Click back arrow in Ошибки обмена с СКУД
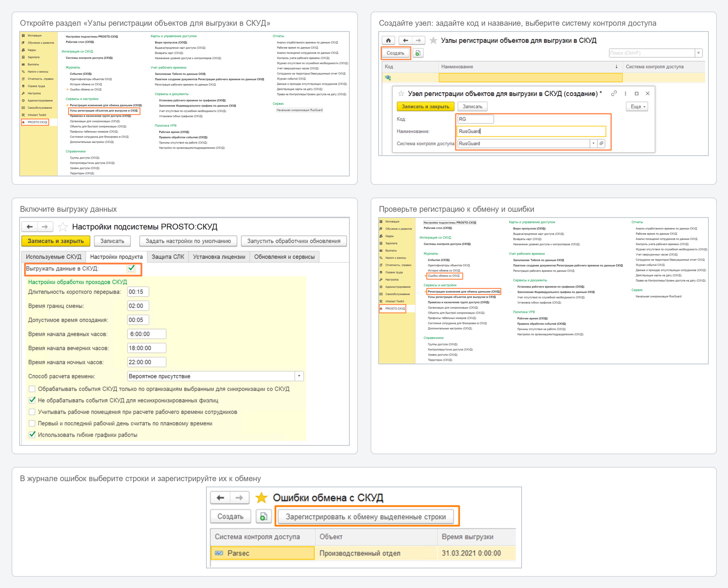This screenshot has height=588, width=728. pyautogui.click(x=221, y=498)
